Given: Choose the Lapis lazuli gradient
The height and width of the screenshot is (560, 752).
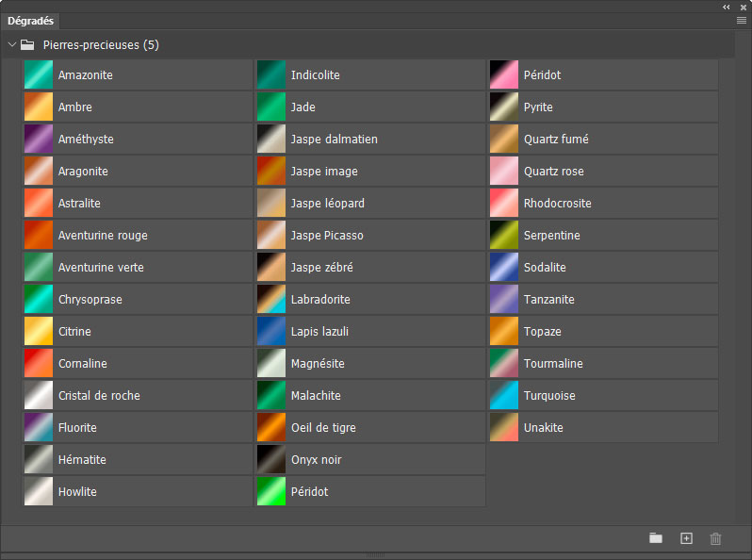Looking at the screenshot, I should [x=271, y=332].
